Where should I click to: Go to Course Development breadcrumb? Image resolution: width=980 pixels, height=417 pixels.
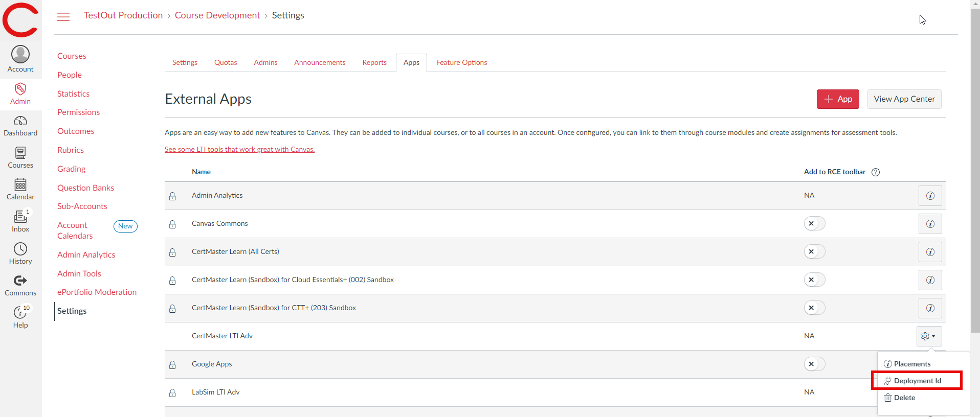(217, 15)
